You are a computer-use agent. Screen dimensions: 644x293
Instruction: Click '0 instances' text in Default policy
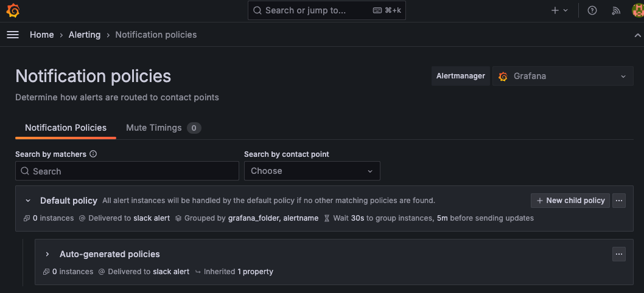(54, 218)
